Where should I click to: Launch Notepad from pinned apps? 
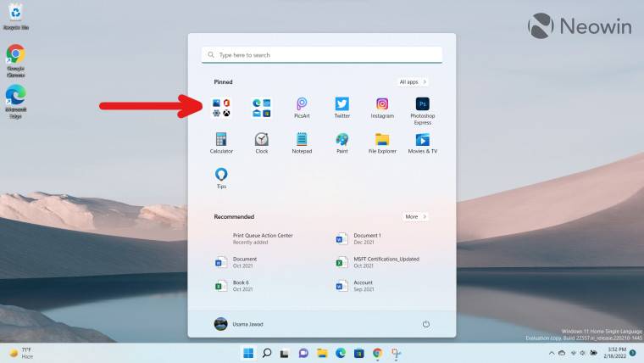[x=302, y=143]
